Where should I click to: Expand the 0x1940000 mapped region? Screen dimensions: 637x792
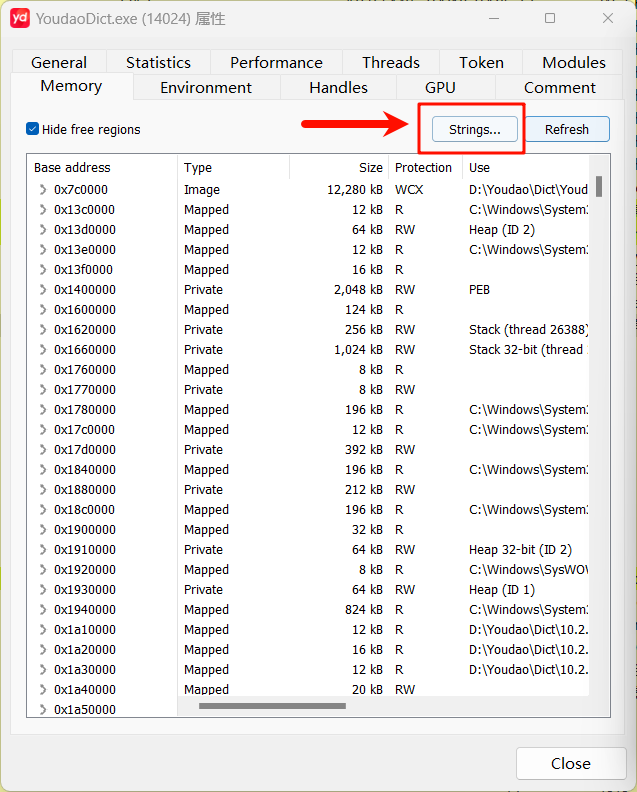[x=43, y=610]
